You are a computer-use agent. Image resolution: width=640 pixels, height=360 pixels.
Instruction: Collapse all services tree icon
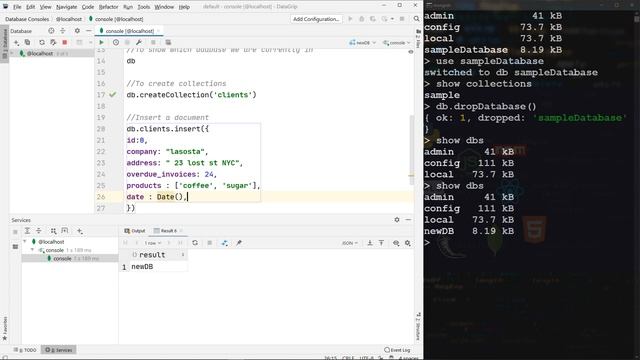(x=39, y=231)
